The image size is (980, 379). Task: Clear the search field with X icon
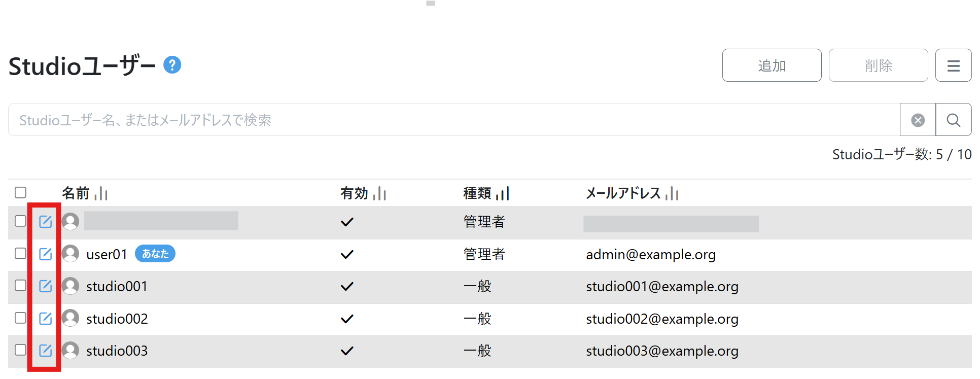pyautogui.click(x=918, y=120)
